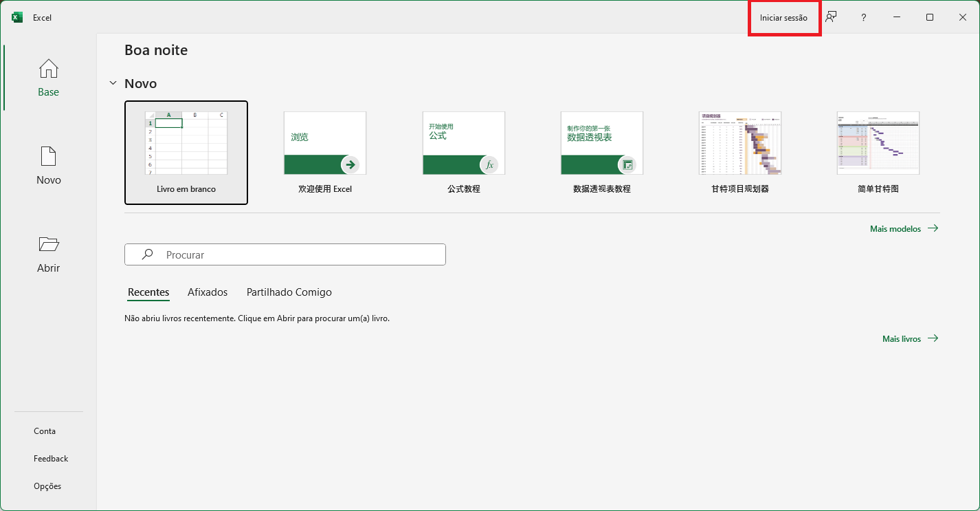The width and height of the screenshot is (980, 511).
Task: Open Opções in the sidebar
Action: [x=47, y=486]
